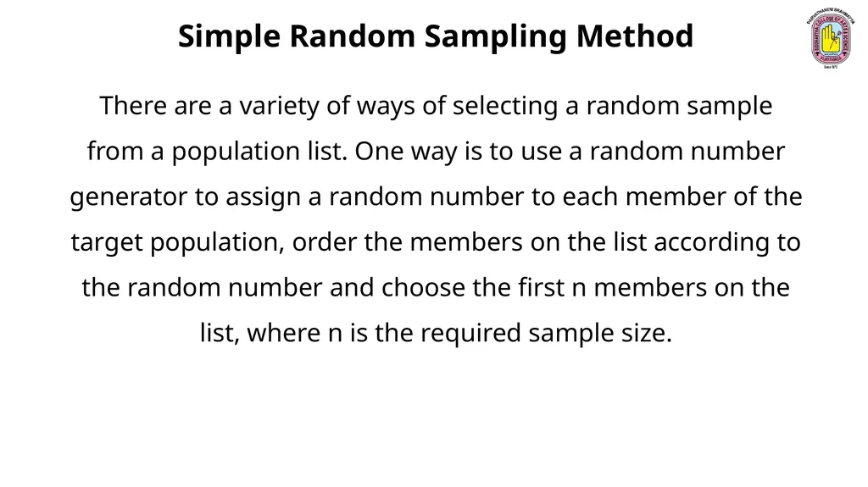This screenshot has width=868, height=487.
Task: Click the word "Simple" in the title
Action: pos(229,37)
